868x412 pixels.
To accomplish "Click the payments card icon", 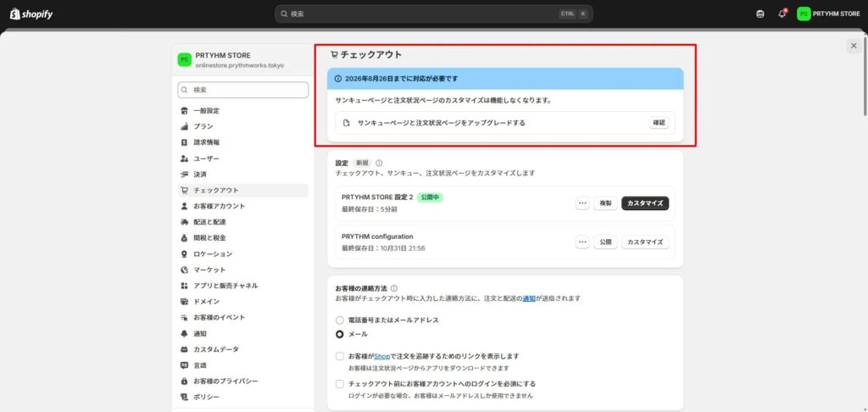I will [x=184, y=175].
